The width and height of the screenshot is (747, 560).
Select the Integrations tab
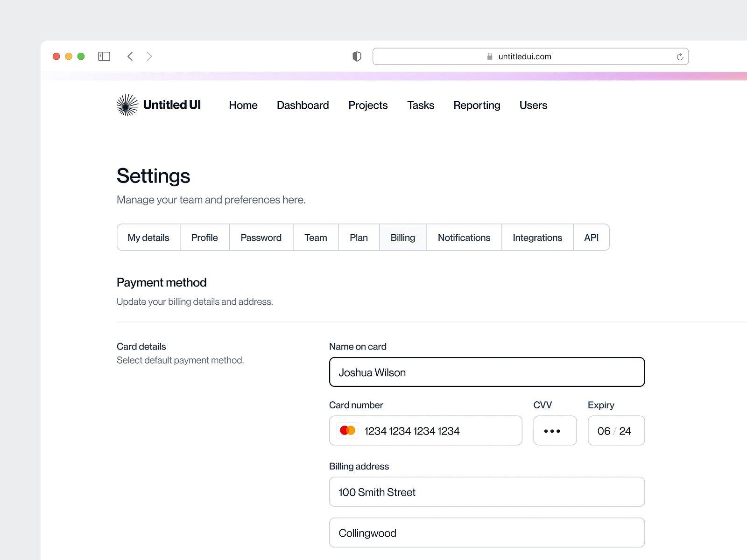[x=537, y=238]
